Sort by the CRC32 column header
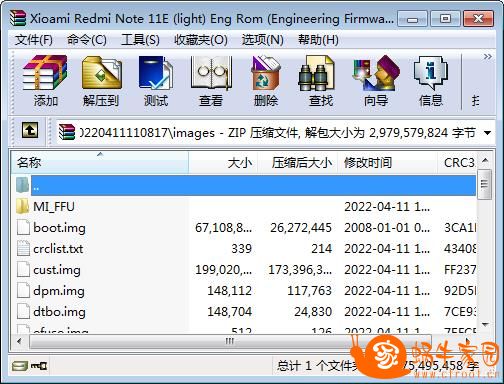 point(457,163)
